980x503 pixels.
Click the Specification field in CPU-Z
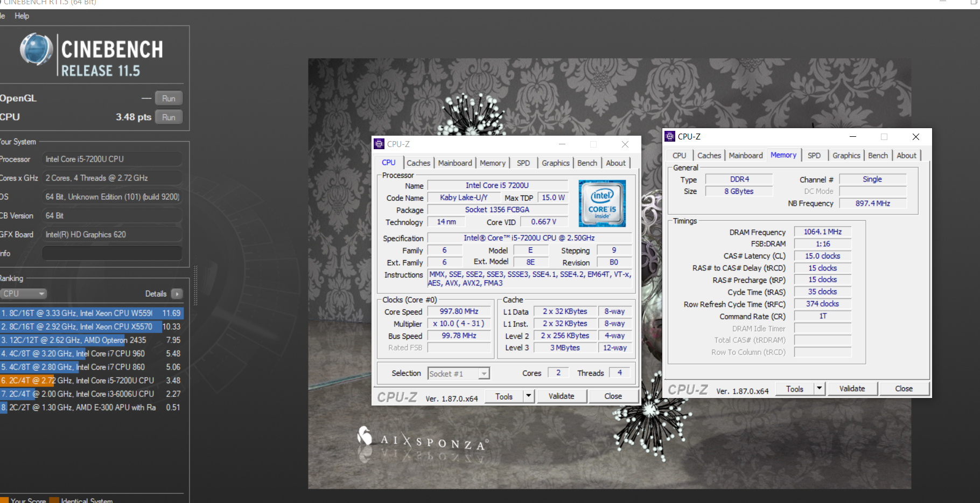click(x=529, y=237)
